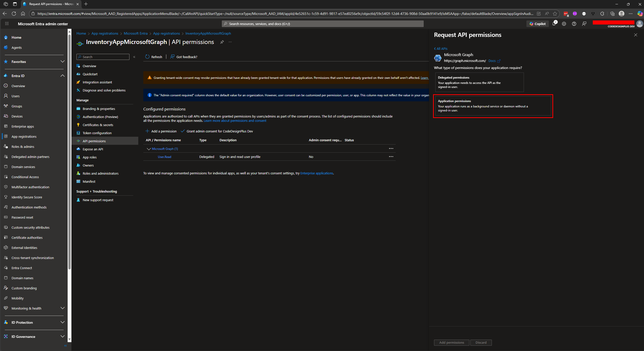
Task: Open the help question mark icon
Action: (x=574, y=24)
